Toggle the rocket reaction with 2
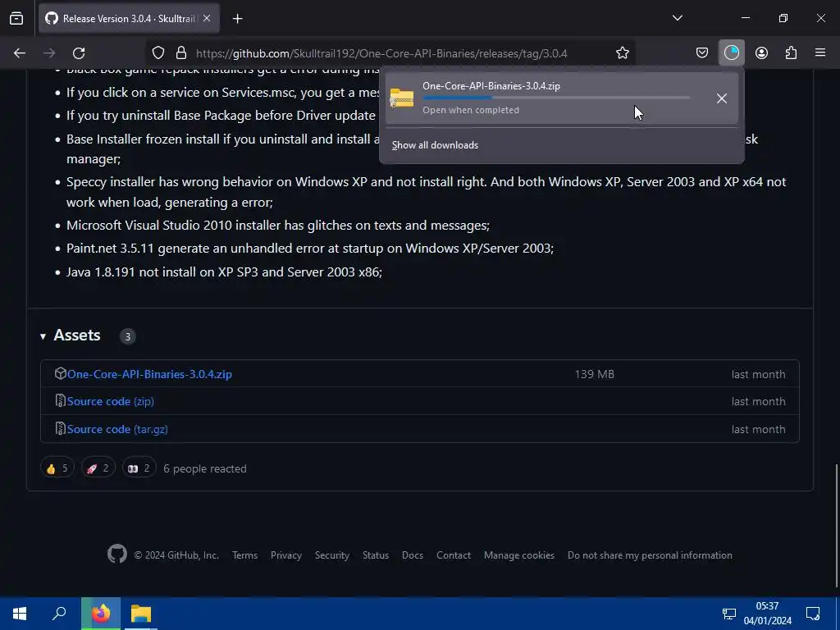 coord(98,468)
